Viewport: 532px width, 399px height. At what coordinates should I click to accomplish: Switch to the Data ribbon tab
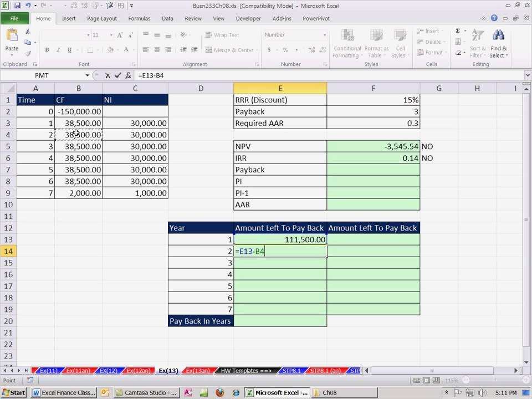click(167, 18)
